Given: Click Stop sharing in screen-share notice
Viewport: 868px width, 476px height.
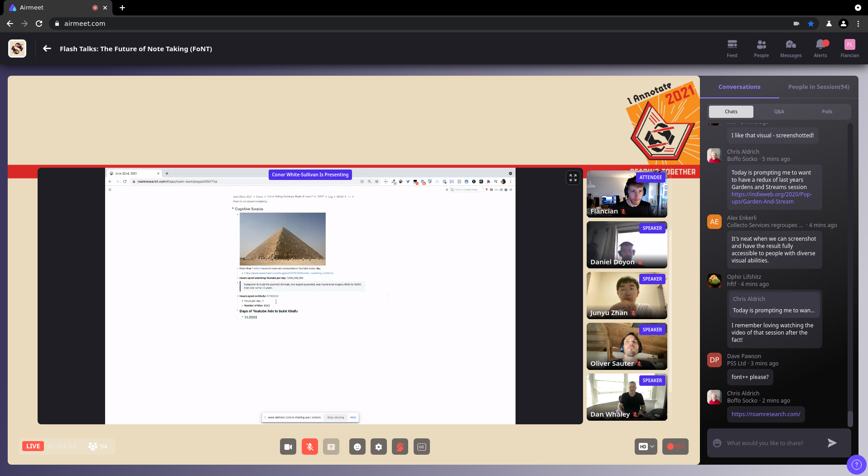Looking at the screenshot, I should [x=336, y=418].
